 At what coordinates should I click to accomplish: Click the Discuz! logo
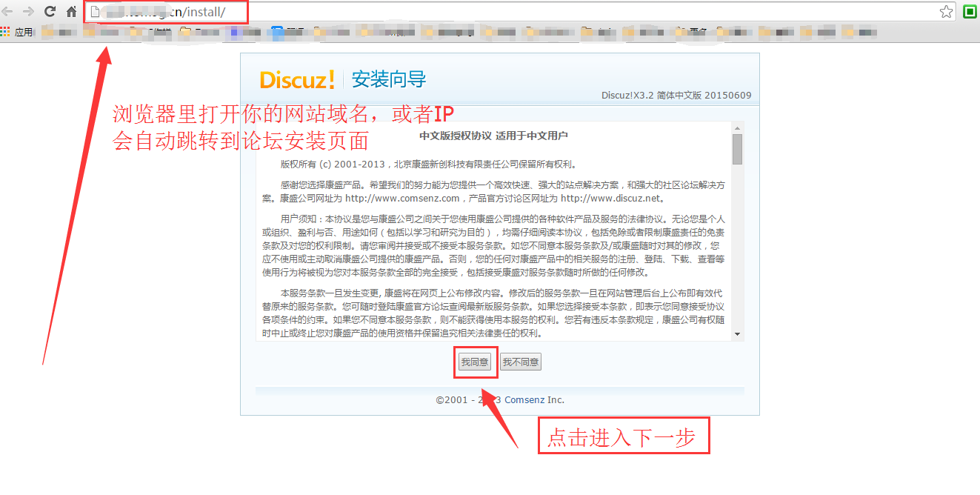click(x=297, y=79)
